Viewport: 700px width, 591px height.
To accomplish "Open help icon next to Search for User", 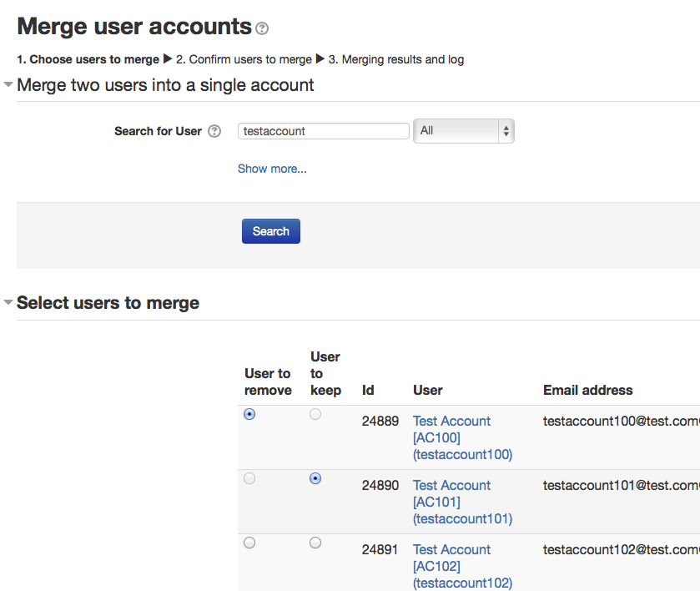I will pos(214,131).
